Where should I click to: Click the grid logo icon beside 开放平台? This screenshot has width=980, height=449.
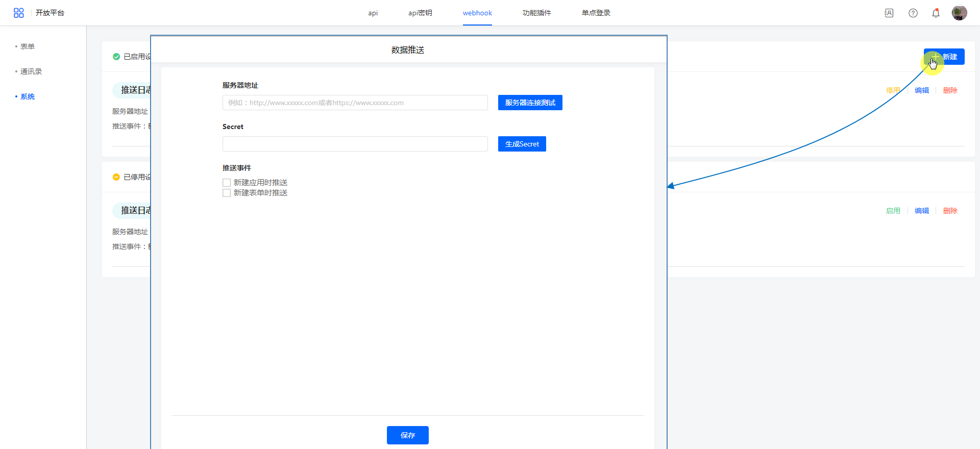coord(19,13)
